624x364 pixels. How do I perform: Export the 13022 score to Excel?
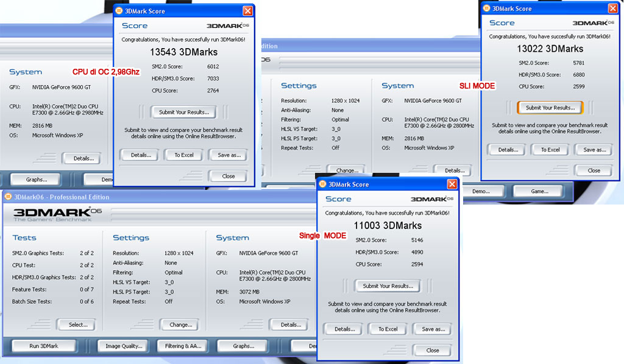[550, 150]
